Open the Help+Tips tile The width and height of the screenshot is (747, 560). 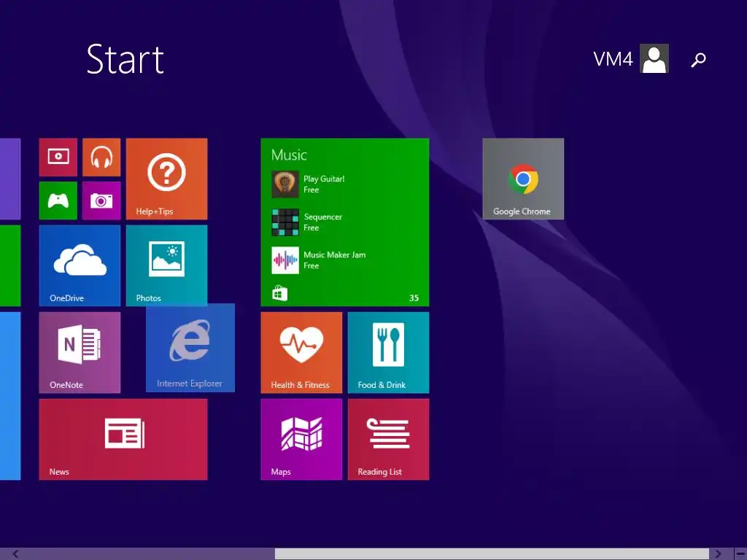point(167,179)
